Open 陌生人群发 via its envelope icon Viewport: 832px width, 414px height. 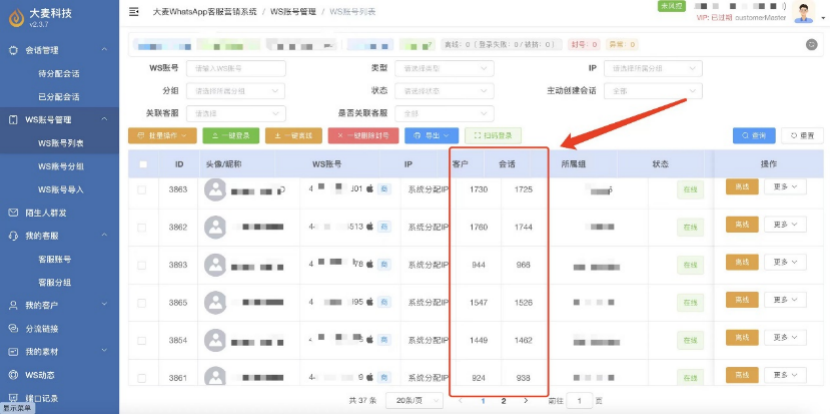[x=14, y=213]
